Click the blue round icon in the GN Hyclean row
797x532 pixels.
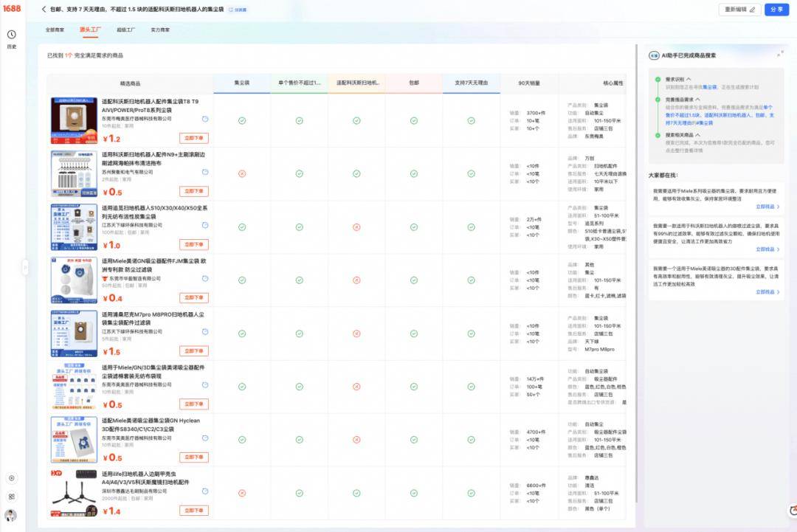click(205, 438)
